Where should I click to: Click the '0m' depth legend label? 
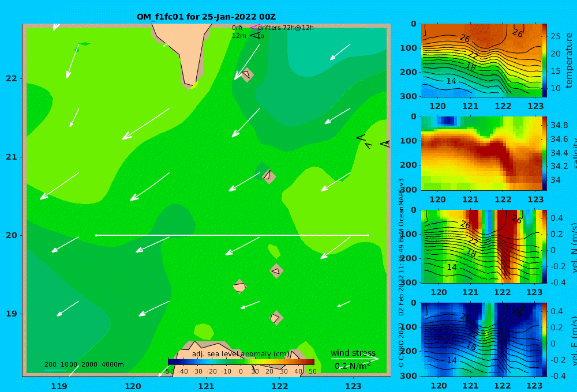(237, 28)
